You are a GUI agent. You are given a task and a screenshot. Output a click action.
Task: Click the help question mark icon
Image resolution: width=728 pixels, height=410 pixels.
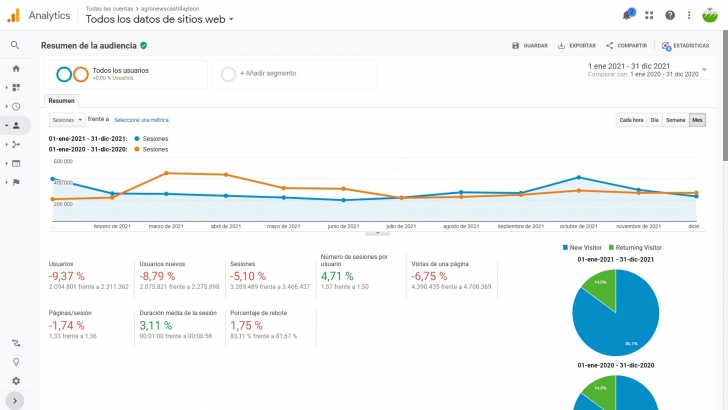[x=670, y=15]
